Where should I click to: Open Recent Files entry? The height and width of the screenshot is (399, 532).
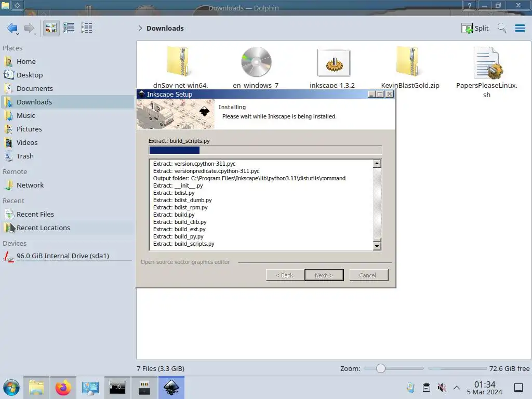pyautogui.click(x=68, y=215)
